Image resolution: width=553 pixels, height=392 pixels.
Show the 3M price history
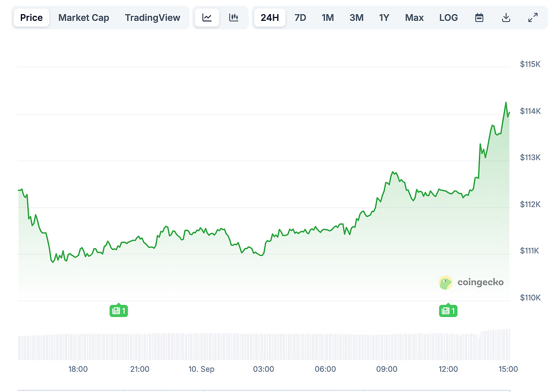point(356,17)
